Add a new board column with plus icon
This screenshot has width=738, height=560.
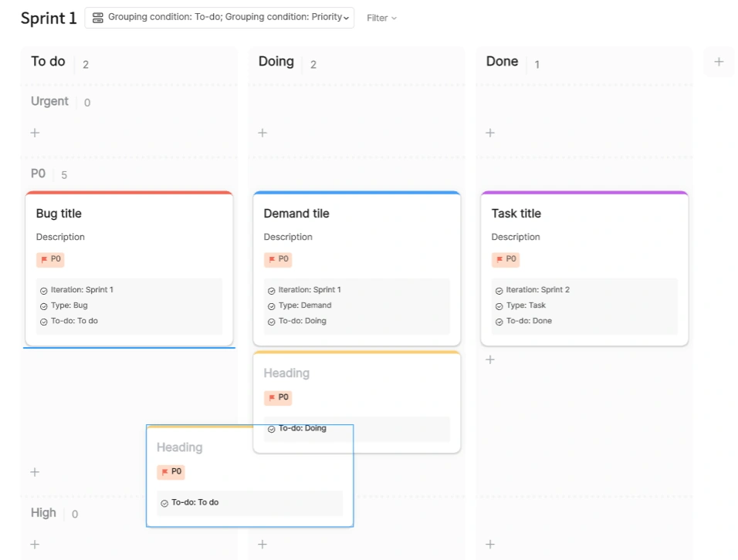tap(718, 62)
